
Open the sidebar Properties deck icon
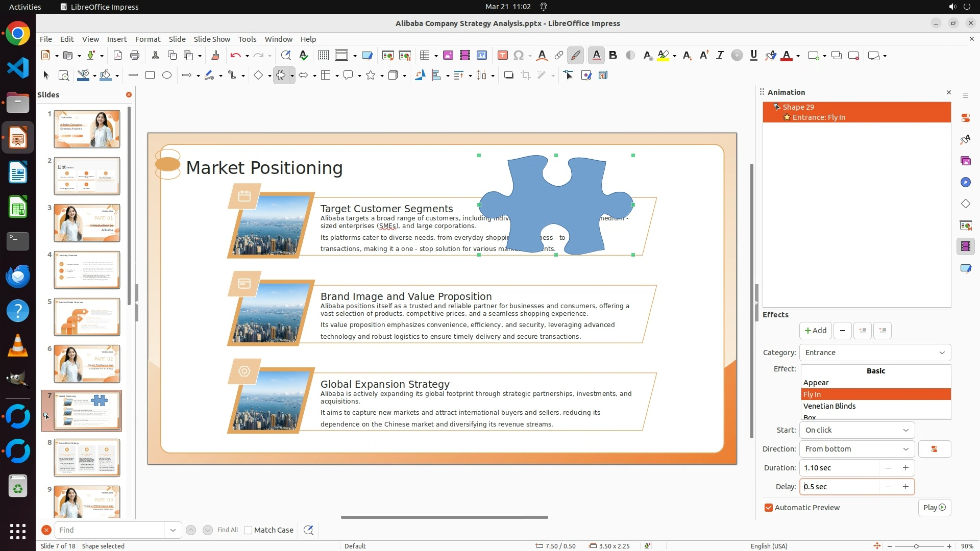click(x=965, y=118)
